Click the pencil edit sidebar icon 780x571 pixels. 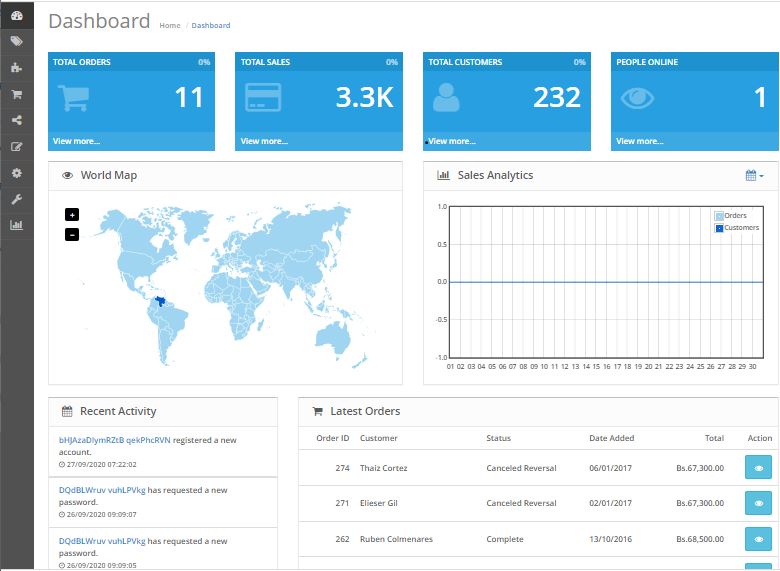16,147
